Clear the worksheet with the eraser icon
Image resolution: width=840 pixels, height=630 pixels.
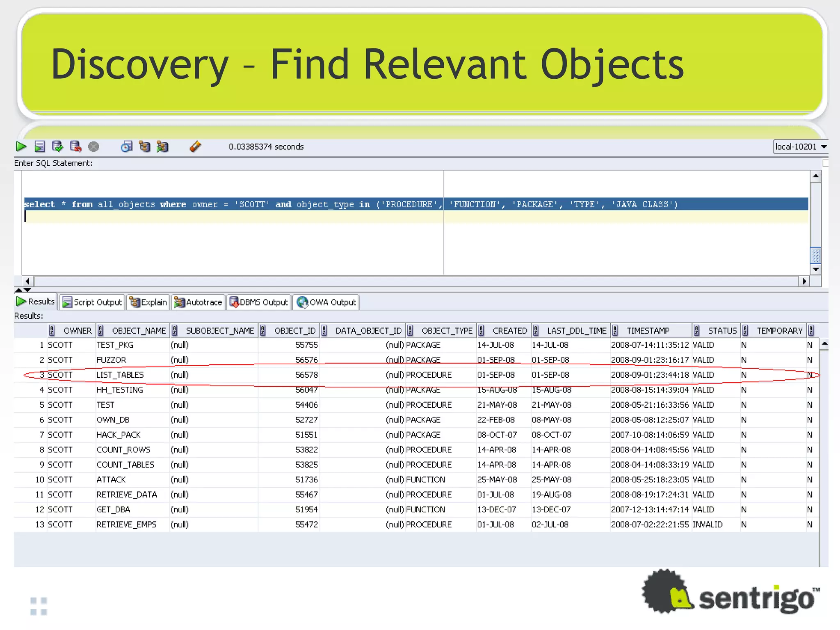pyautogui.click(x=196, y=146)
